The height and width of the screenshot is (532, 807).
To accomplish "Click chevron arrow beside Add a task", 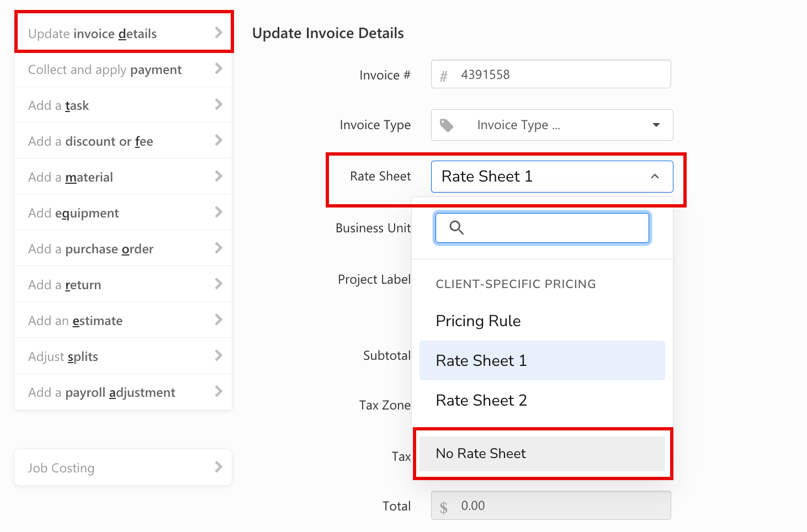I will point(219,105).
